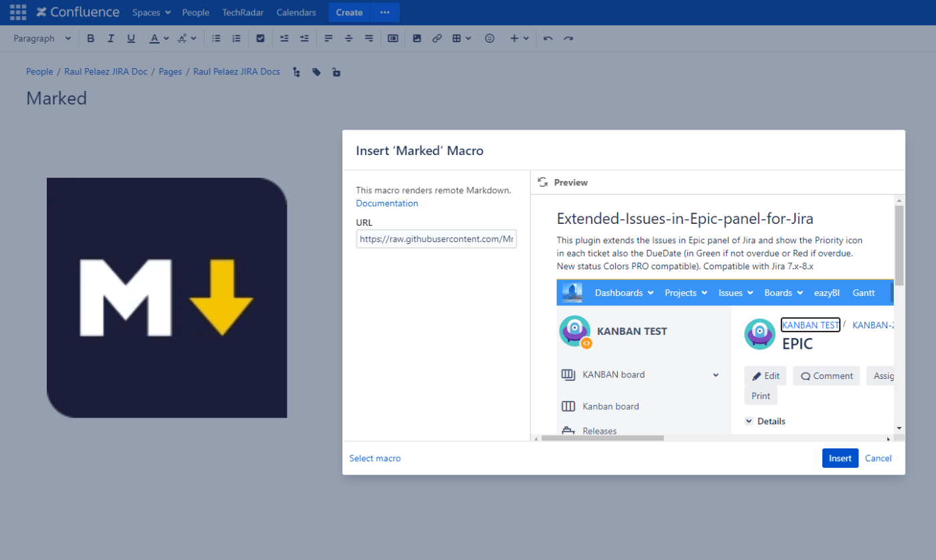Click the bullet list icon
Image resolution: width=936 pixels, height=560 pixels.
click(216, 39)
